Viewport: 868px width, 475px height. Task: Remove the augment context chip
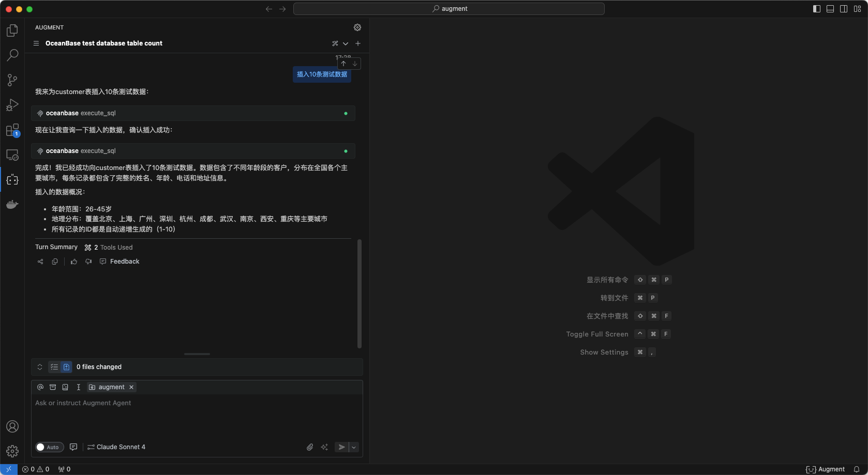tap(131, 387)
